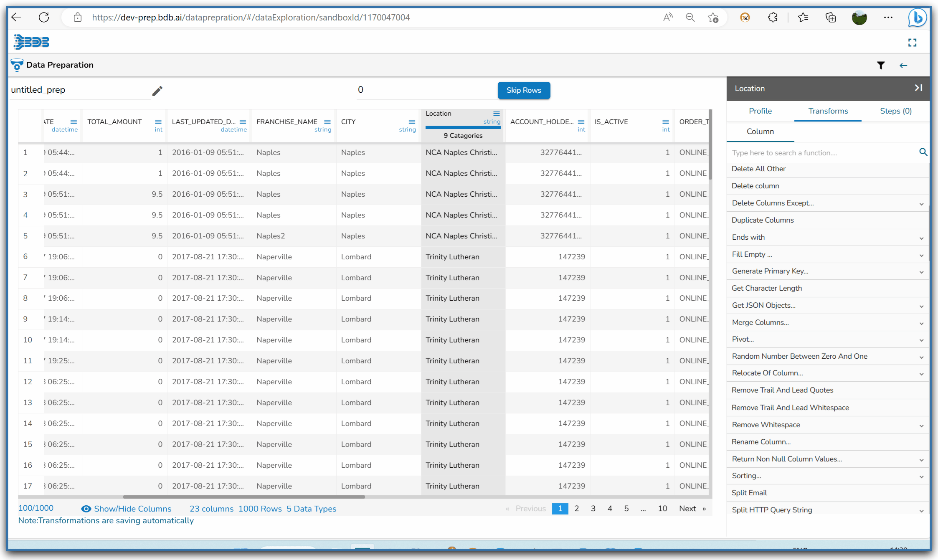Go to the Next page
This screenshot has height=560, width=938.
687,509
